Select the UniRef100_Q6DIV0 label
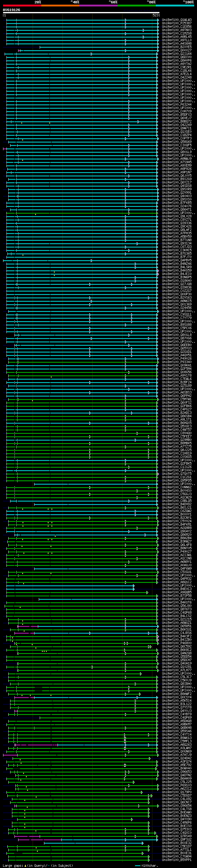 [177, 57]
